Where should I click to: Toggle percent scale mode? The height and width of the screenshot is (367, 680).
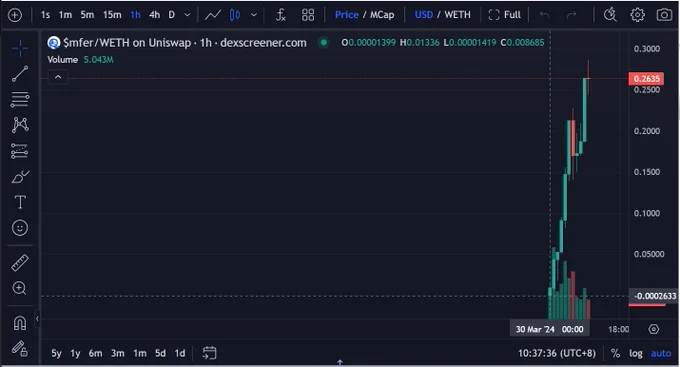coord(615,354)
